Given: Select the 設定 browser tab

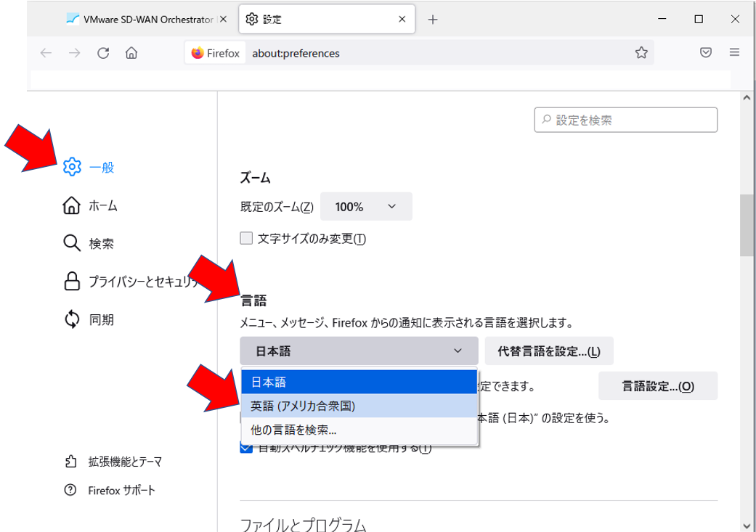Looking at the screenshot, I should tap(327, 20).
